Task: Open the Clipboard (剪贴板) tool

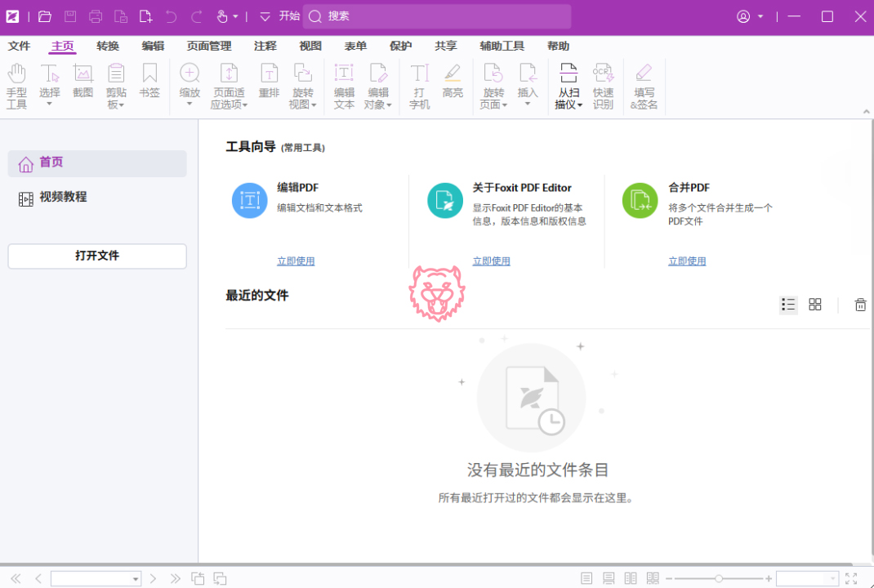Action: pos(116,86)
